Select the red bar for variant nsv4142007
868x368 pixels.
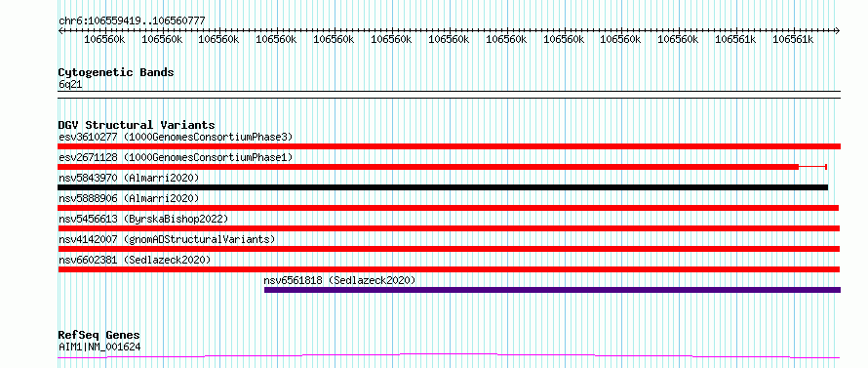click(449, 249)
